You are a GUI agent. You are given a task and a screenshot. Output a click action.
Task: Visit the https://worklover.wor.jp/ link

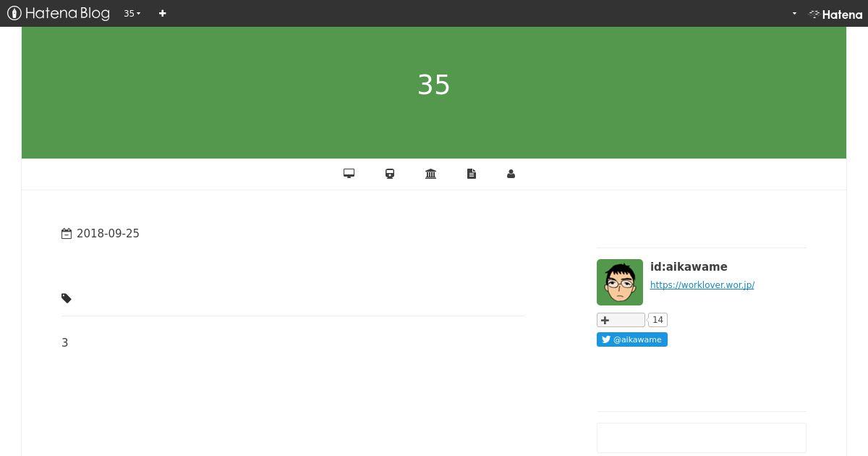point(702,285)
